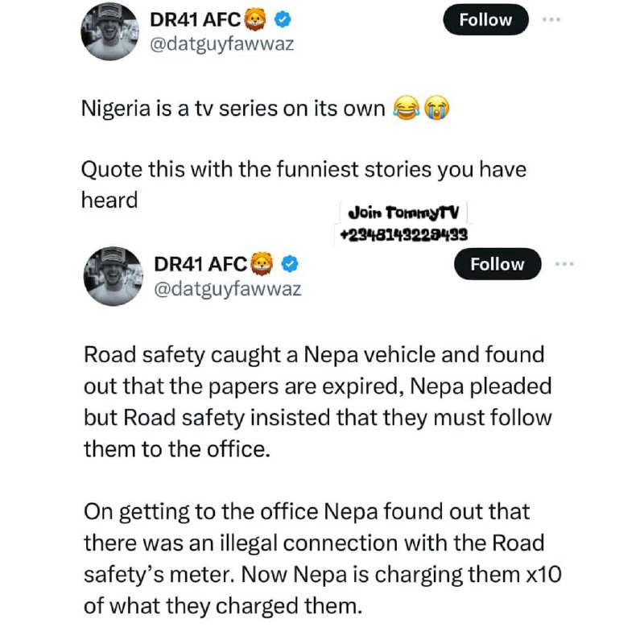Click the laughing-with-tears emoji

407,109
